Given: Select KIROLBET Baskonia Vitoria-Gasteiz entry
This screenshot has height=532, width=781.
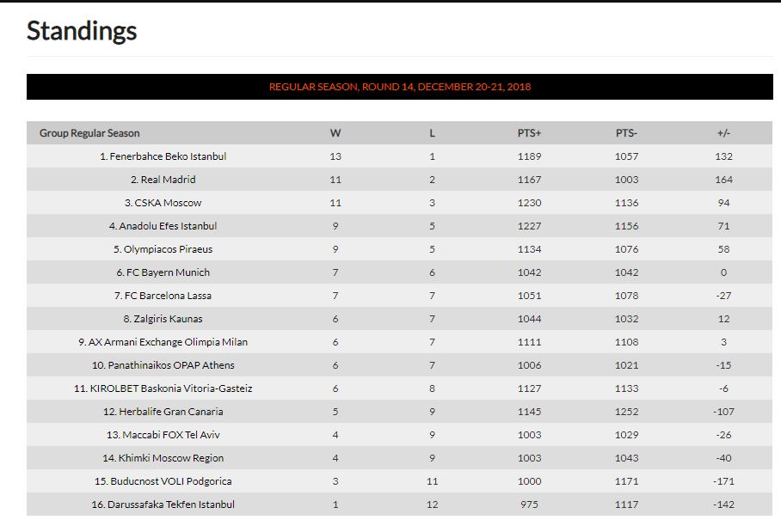Looking at the screenshot, I should [171, 388].
